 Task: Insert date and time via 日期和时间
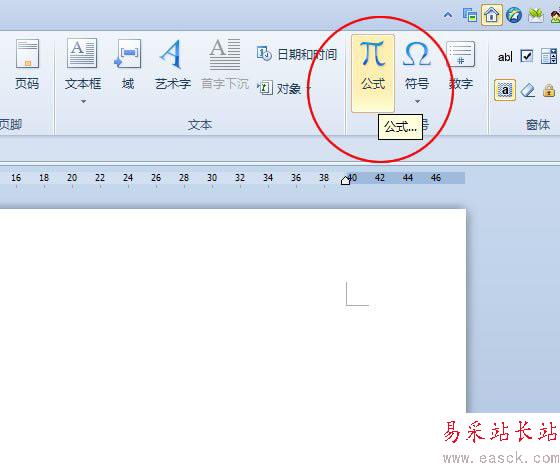click(296, 54)
